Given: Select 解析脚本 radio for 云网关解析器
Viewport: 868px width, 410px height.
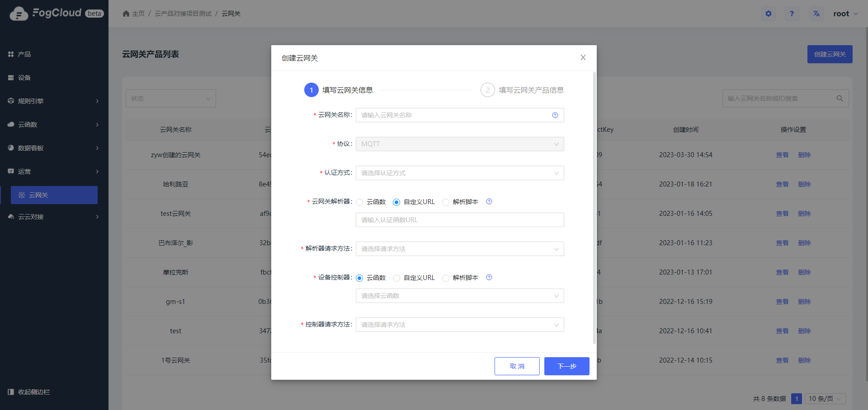Looking at the screenshot, I should coord(446,202).
